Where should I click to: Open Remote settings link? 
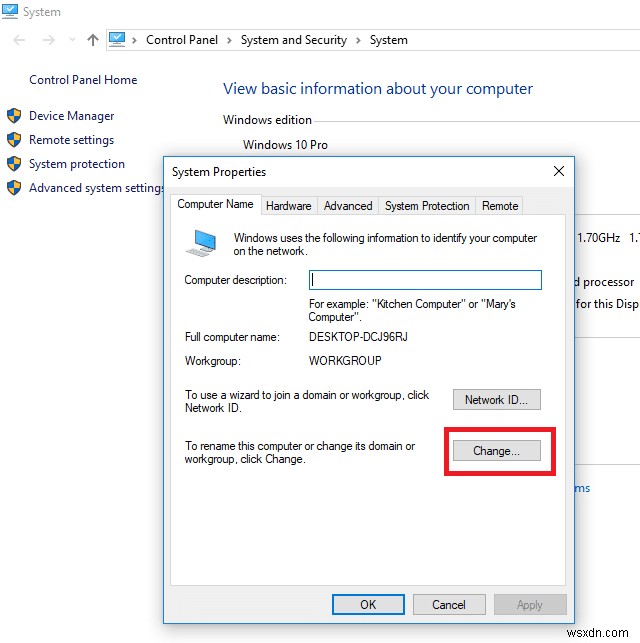pyautogui.click(x=71, y=140)
